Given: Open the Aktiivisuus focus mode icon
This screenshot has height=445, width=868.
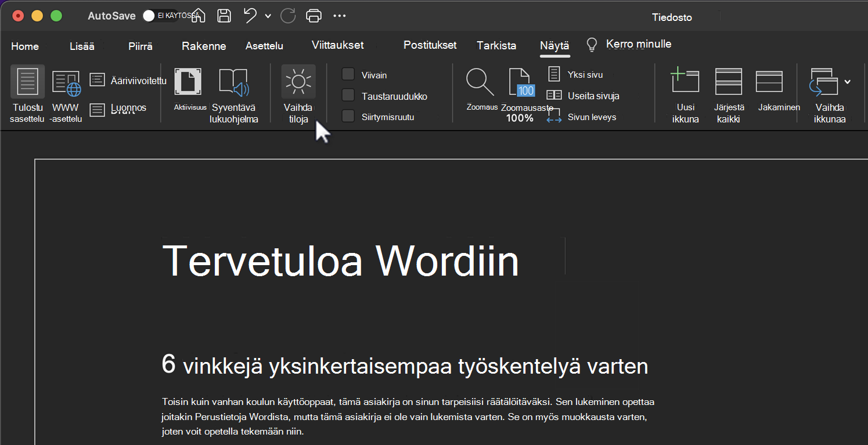Looking at the screenshot, I should pyautogui.click(x=189, y=81).
